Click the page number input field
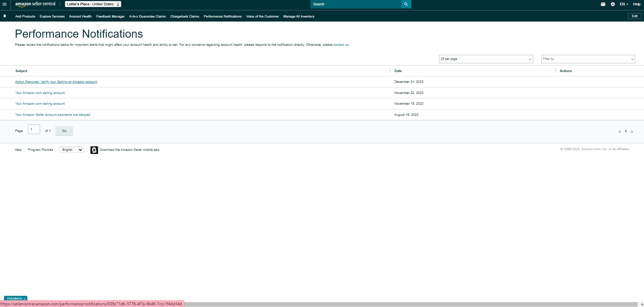644x307 pixels. coord(34,129)
